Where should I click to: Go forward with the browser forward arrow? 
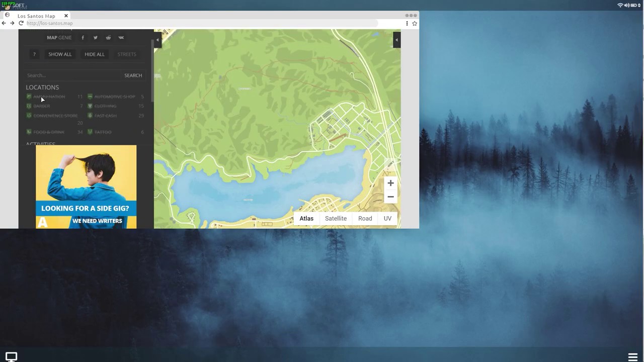click(12, 23)
